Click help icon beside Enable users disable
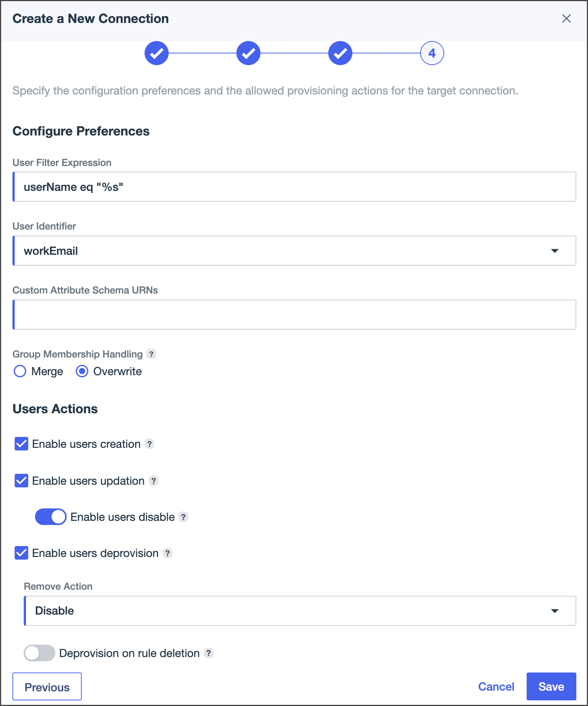The width and height of the screenshot is (588, 706). tap(183, 517)
